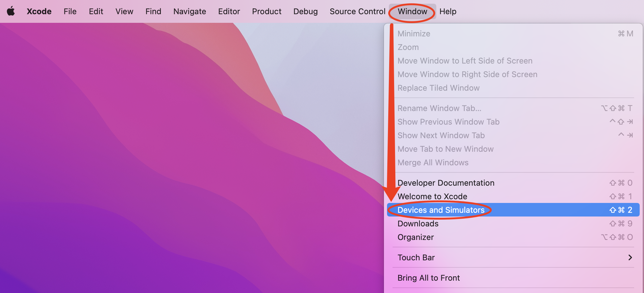Open the Editor menu
This screenshot has width=644, height=293.
click(x=229, y=11)
